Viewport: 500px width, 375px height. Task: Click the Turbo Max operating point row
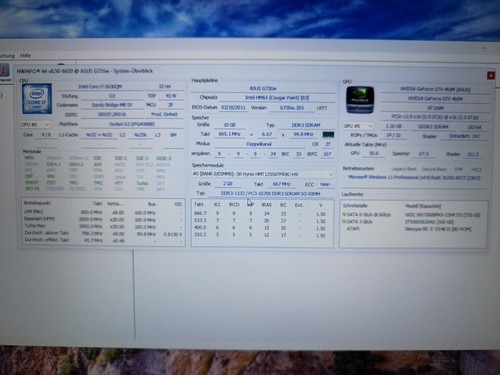(103, 226)
